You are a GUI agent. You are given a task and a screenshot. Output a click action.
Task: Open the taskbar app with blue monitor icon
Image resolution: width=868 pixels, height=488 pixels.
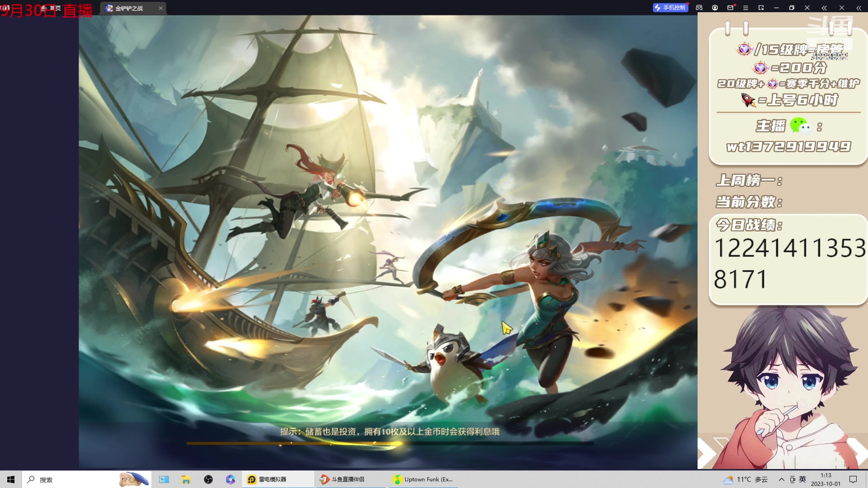164,479
